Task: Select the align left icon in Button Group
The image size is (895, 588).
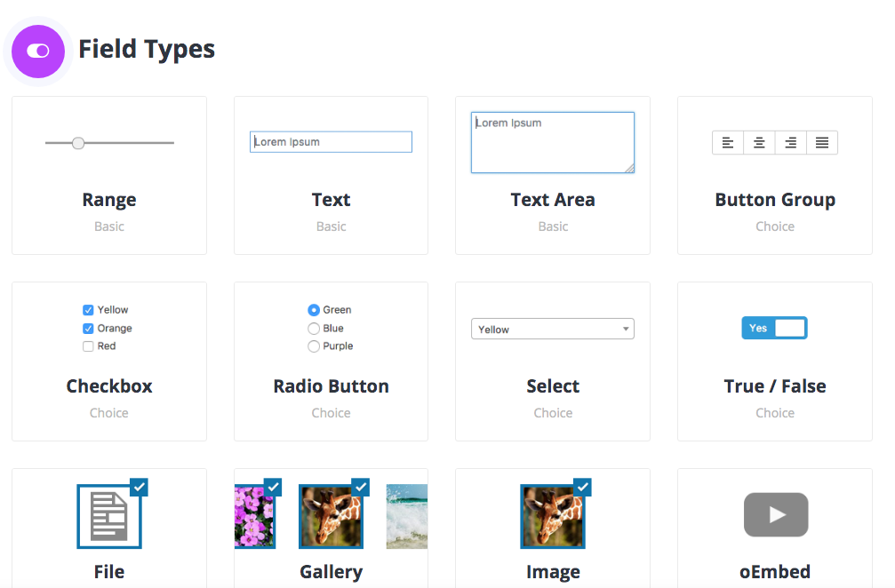Action: [728, 143]
